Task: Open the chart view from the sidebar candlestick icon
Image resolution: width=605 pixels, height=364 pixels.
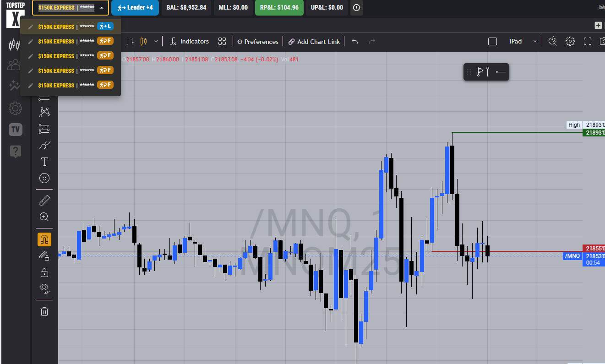Action: [15, 44]
